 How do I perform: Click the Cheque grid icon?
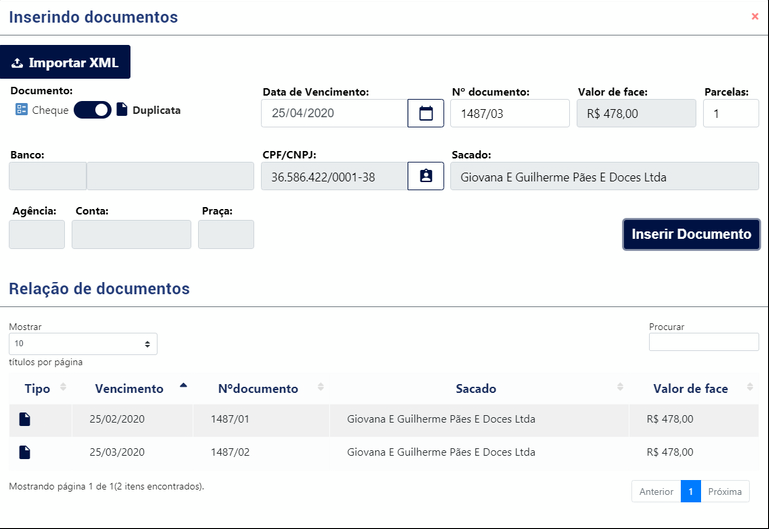tap(22, 109)
